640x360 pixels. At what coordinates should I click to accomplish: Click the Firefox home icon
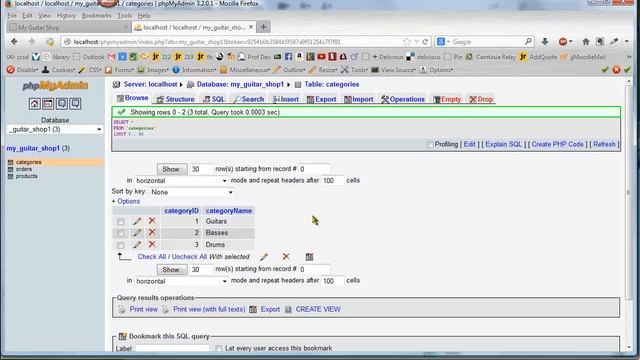point(586,42)
